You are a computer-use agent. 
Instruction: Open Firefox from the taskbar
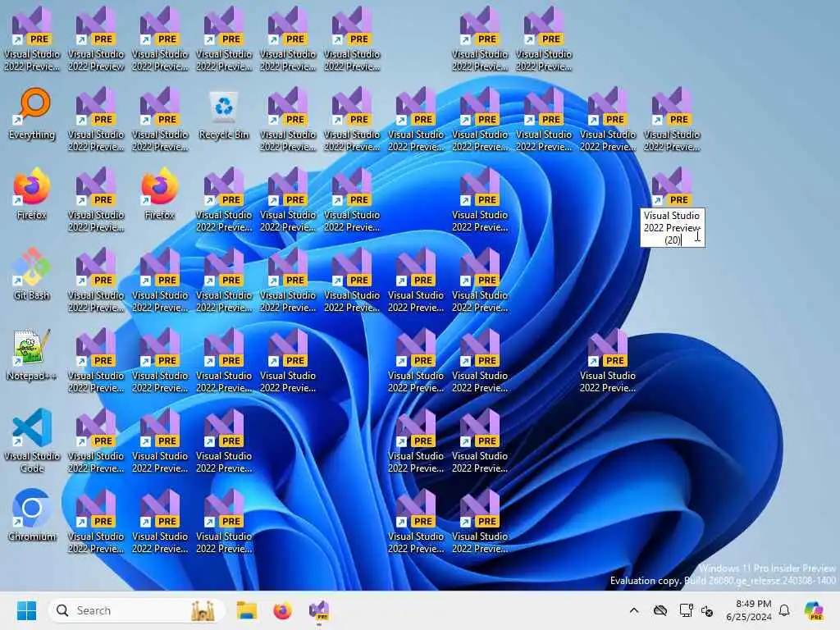coord(282,610)
